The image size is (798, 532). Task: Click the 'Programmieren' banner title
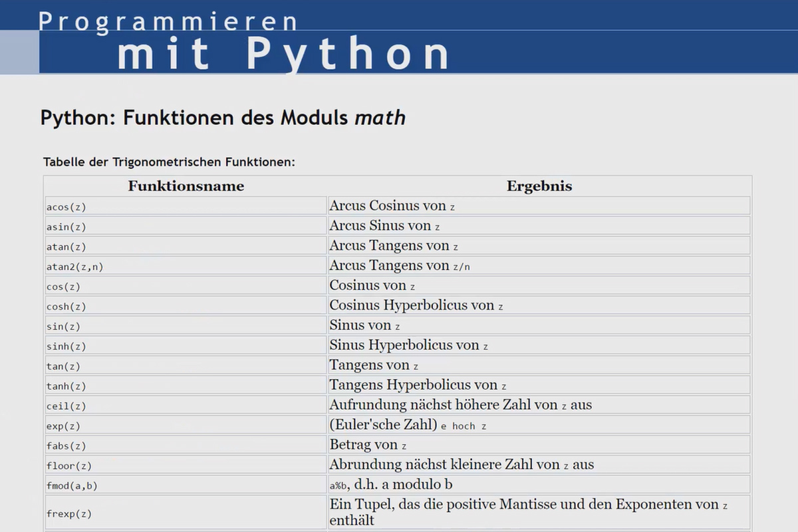[x=168, y=21]
